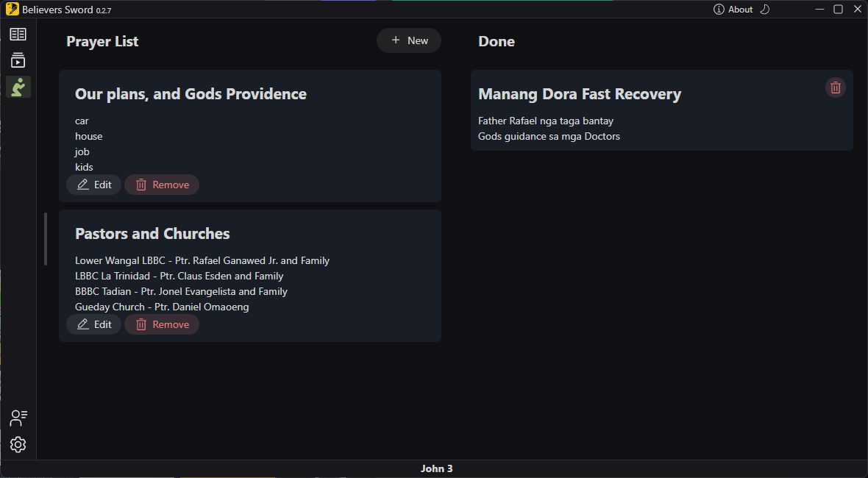Click the About info icon
Viewport: 868px width, 478px height.
tap(719, 10)
